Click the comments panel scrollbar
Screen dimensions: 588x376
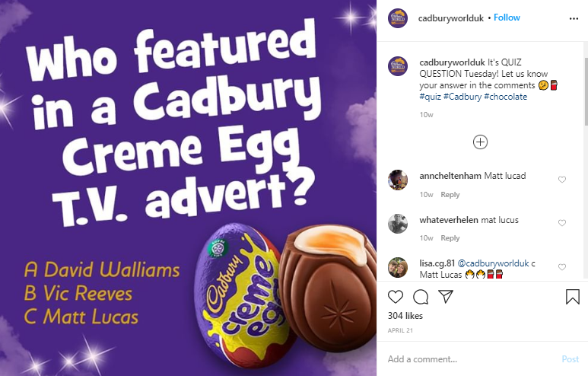click(586, 91)
